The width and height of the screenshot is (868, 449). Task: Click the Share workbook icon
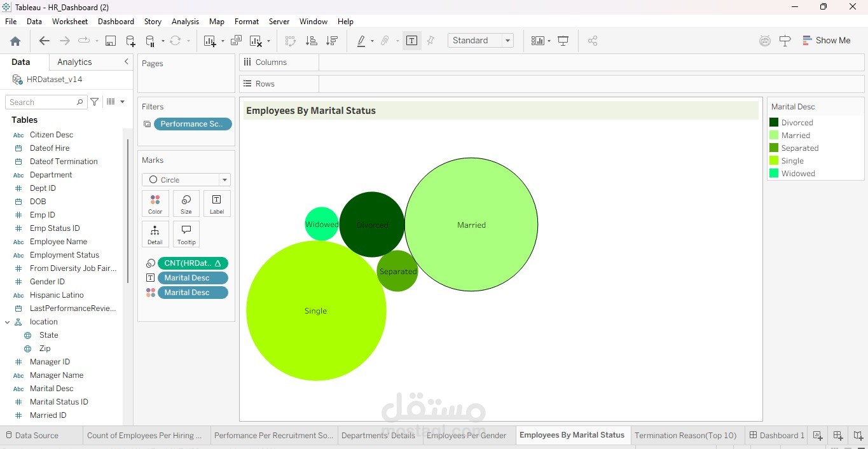[x=593, y=41]
